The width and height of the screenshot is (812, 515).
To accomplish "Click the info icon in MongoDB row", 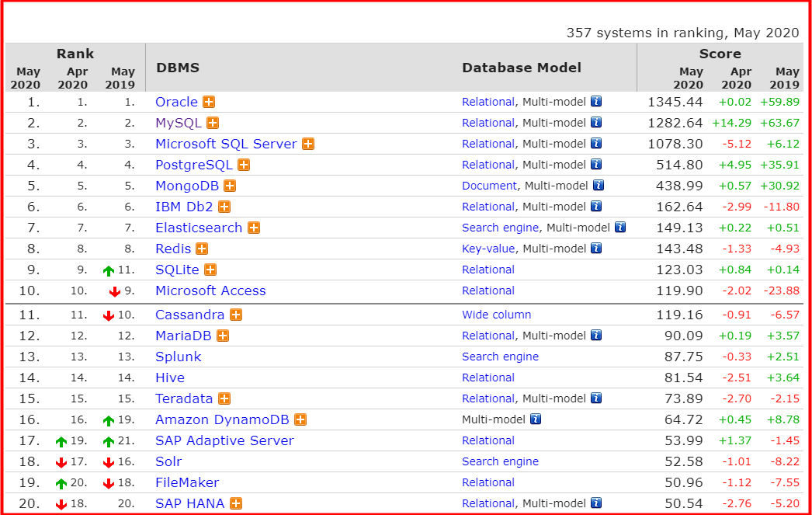I will tap(599, 186).
